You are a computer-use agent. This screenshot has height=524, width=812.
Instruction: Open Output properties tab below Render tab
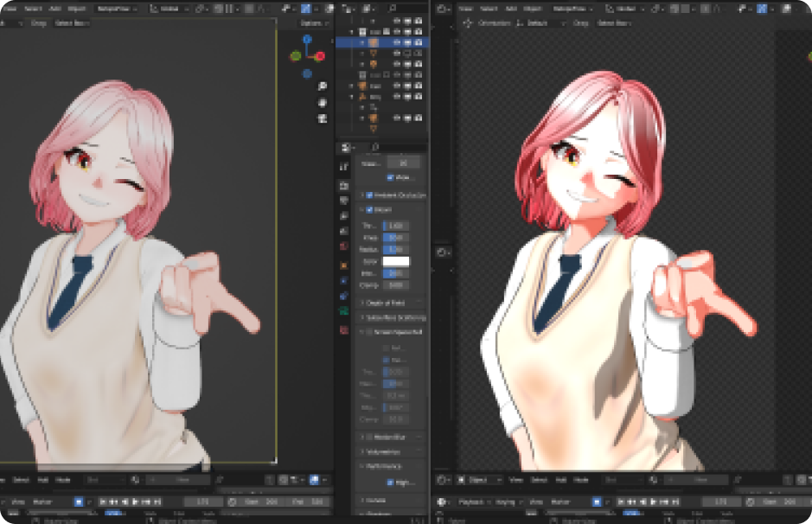click(344, 201)
